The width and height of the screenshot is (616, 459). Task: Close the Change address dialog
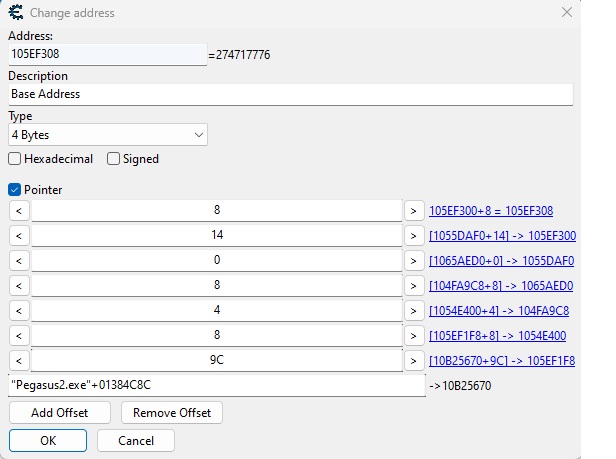pos(568,13)
